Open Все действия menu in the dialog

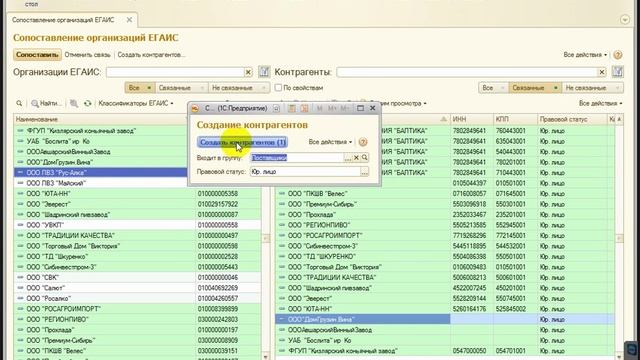pyautogui.click(x=330, y=142)
